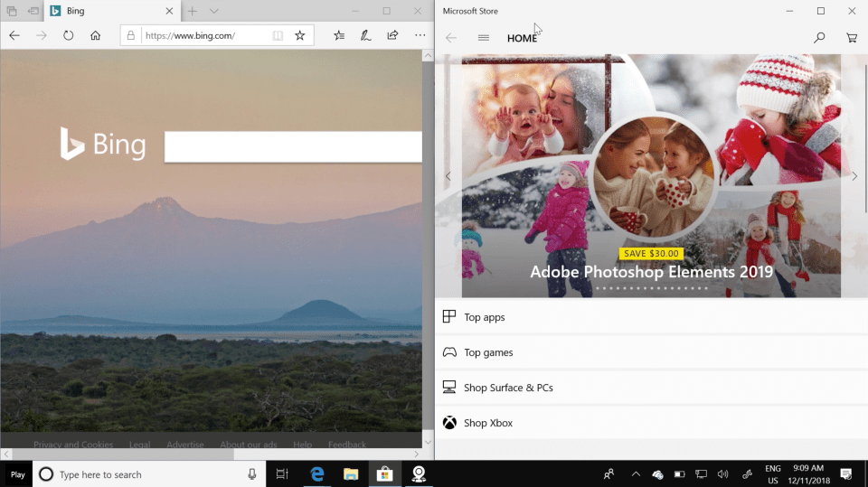868x487 pixels.
Task: Show previous Store banner slide
Action: point(448,176)
